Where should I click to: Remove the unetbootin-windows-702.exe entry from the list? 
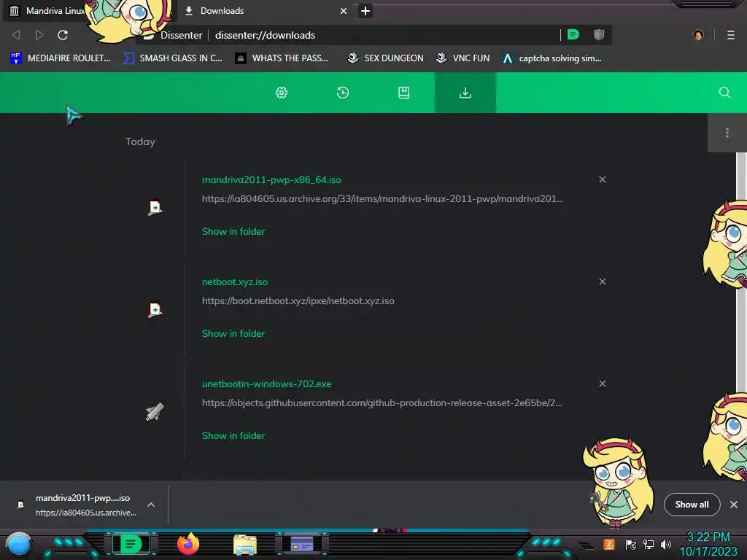[602, 384]
